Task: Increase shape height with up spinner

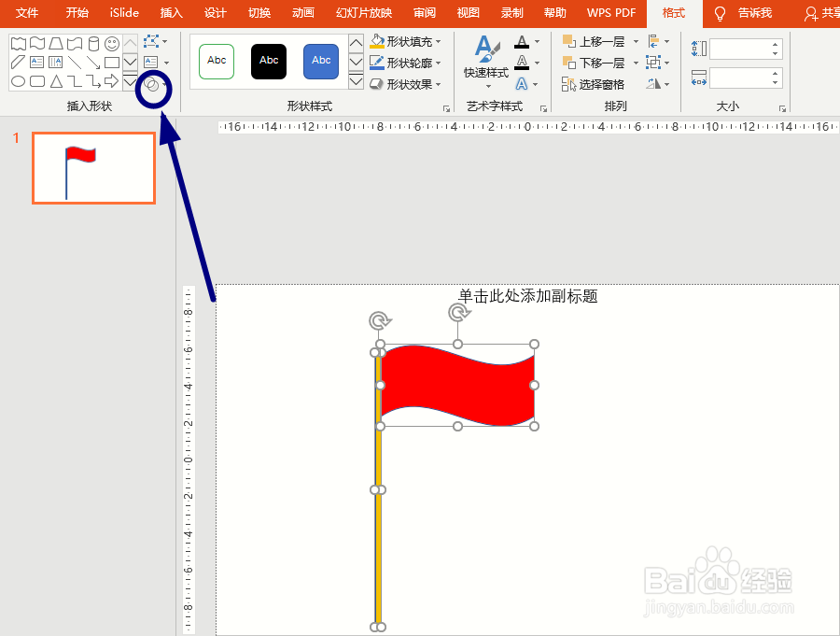Action: coord(776,45)
